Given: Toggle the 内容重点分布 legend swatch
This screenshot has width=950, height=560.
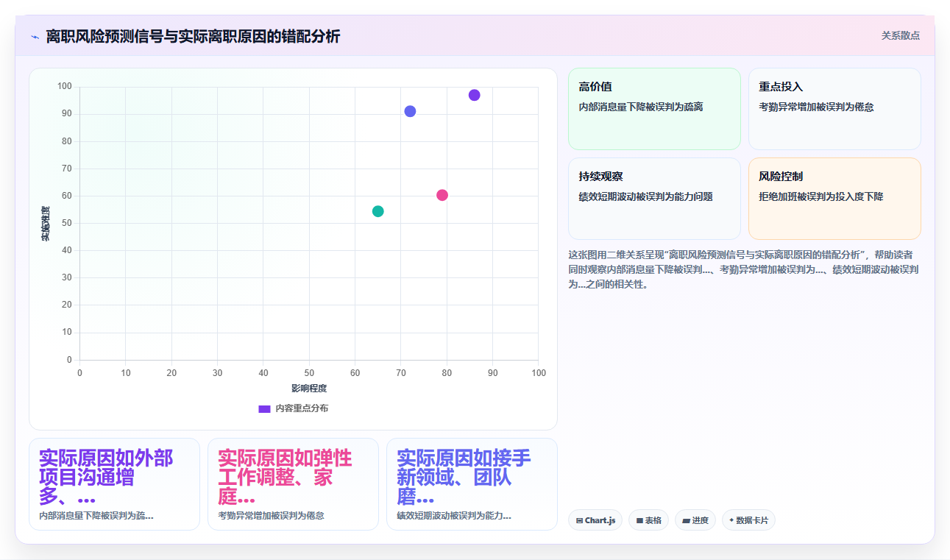Looking at the screenshot, I should [x=264, y=408].
